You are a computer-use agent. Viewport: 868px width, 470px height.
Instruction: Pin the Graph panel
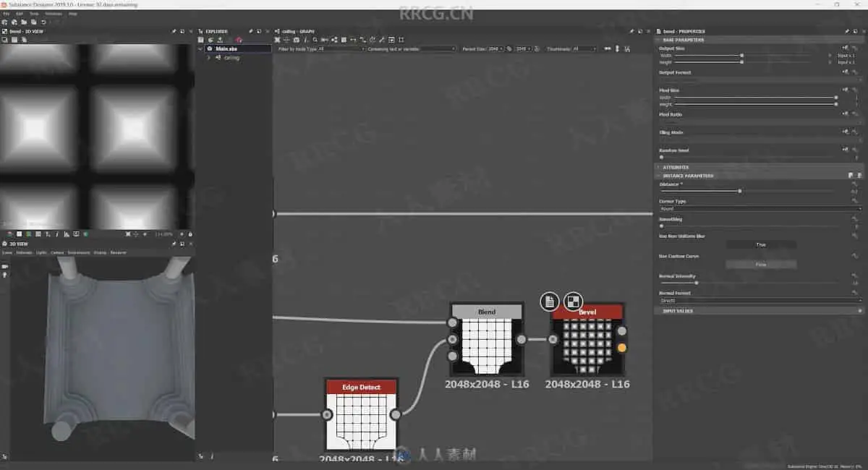coord(631,31)
